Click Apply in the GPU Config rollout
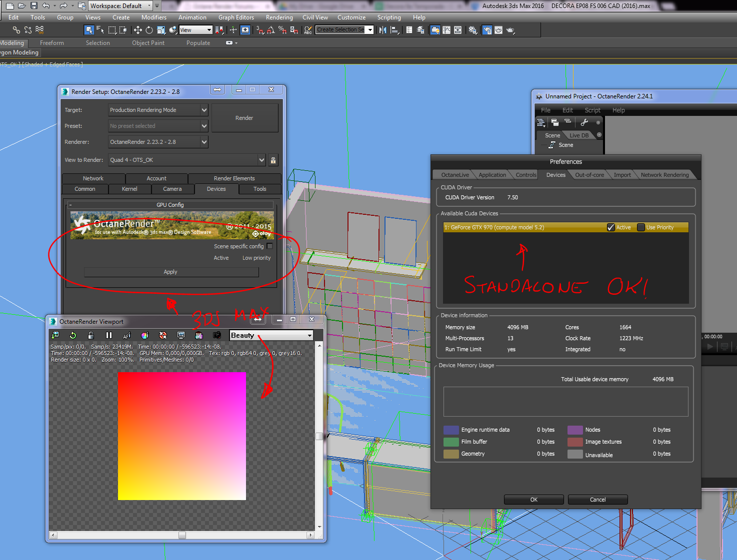The width and height of the screenshot is (737, 560). click(x=171, y=272)
